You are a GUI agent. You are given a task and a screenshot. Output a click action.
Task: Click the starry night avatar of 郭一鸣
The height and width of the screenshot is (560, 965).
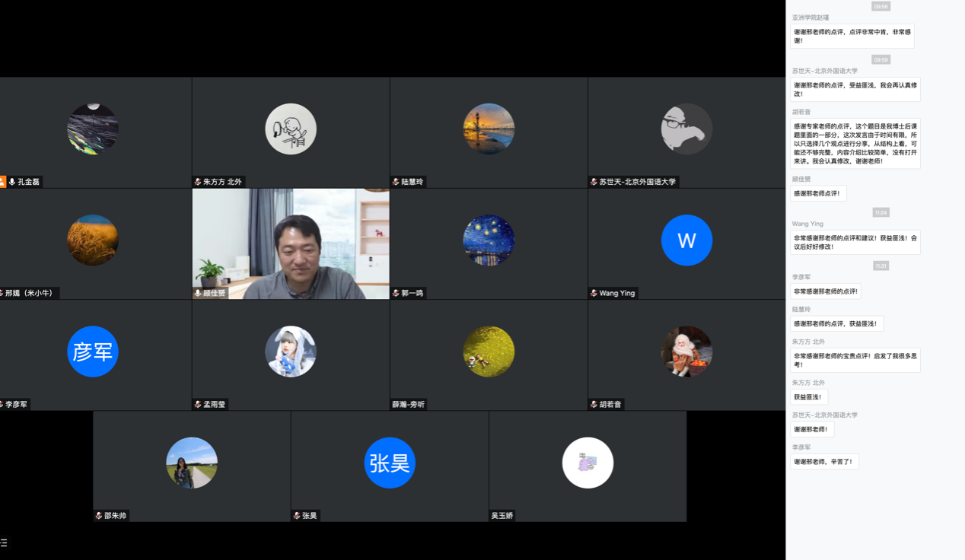click(489, 240)
